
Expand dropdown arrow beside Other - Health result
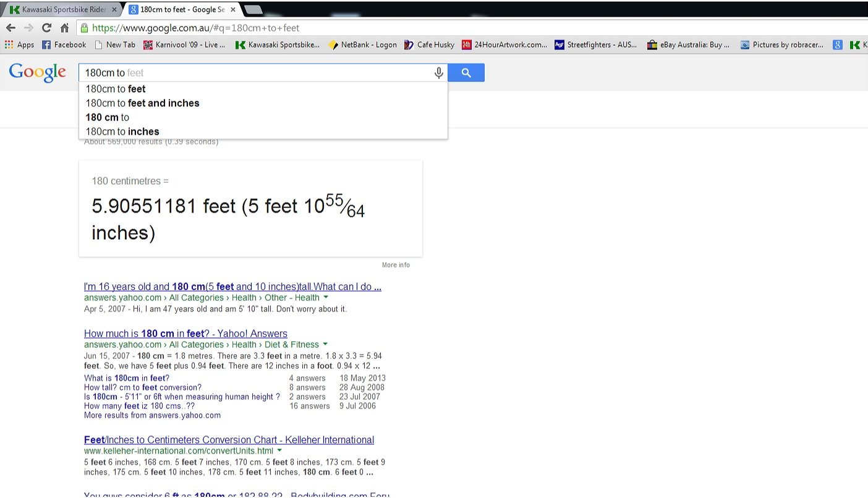pos(326,298)
